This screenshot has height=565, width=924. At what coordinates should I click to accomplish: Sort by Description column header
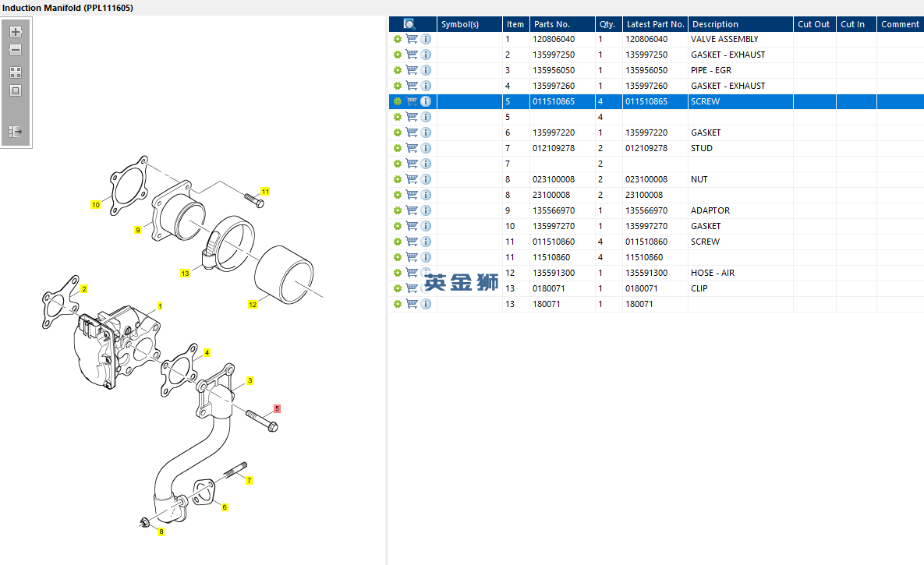pos(740,24)
